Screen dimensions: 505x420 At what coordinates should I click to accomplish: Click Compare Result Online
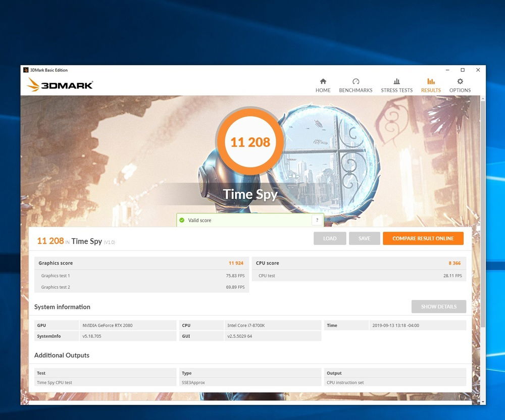tap(423, 238)
